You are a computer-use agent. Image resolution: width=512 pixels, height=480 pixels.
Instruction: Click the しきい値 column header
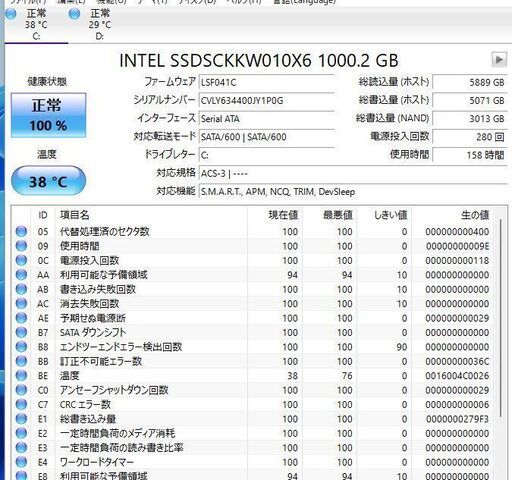pos(384,215)
